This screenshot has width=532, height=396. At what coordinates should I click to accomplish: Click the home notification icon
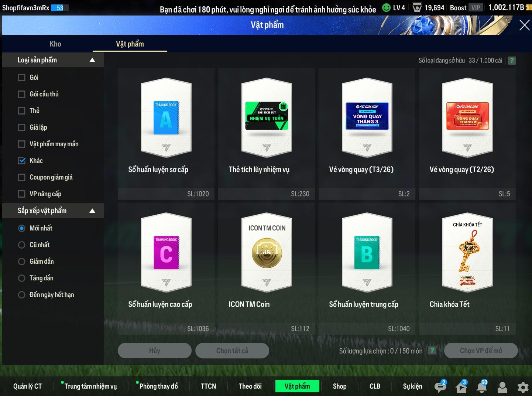(x=461, y=387)
